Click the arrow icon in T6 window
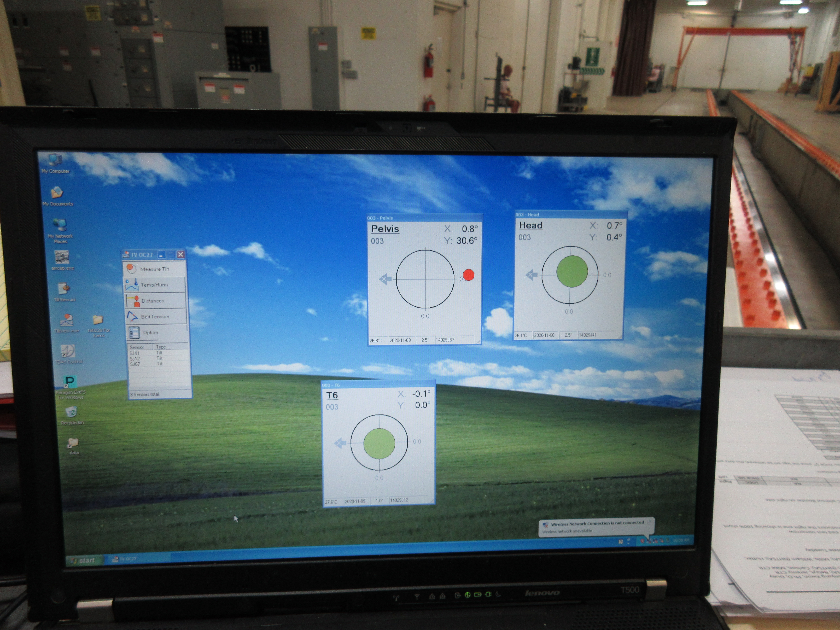Image resolution: width=840 pixels, height=630 pixels. click(340, 443)
